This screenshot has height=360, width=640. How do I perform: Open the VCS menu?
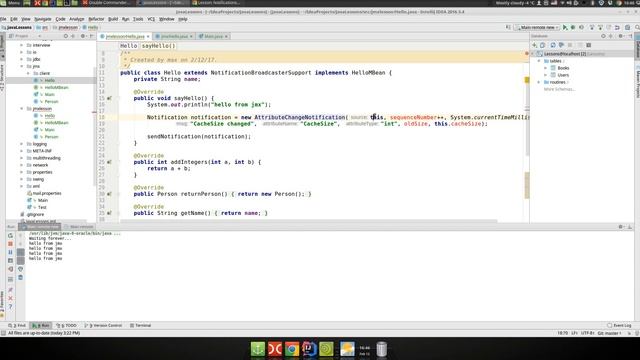click(151, 19)
